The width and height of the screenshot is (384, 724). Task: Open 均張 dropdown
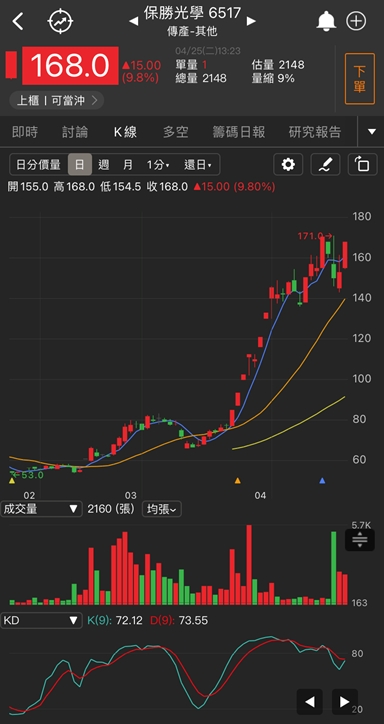click(162, 509)
